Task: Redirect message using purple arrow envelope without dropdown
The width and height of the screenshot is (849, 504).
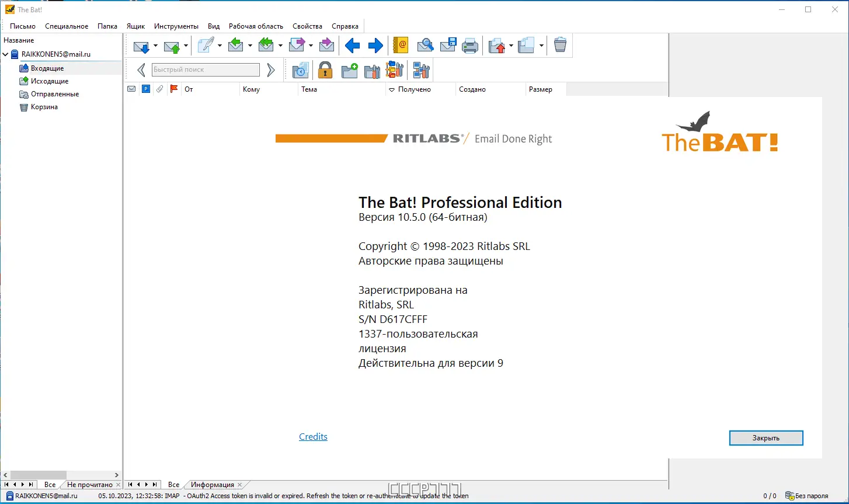Action: 327,45
